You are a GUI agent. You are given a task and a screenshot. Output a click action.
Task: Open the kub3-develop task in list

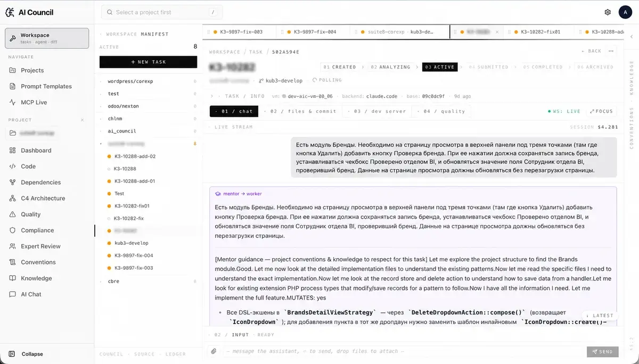coord(131,243)
